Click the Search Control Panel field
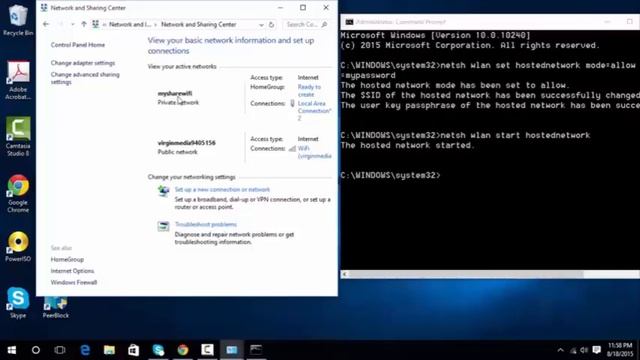Image resolution: width=640 pixels, height=360 pixels. [x=307, y=24]
